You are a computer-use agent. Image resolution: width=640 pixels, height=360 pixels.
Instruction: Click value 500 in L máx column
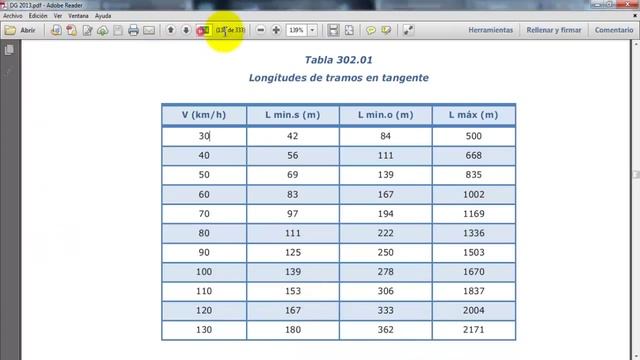[473, 136]
